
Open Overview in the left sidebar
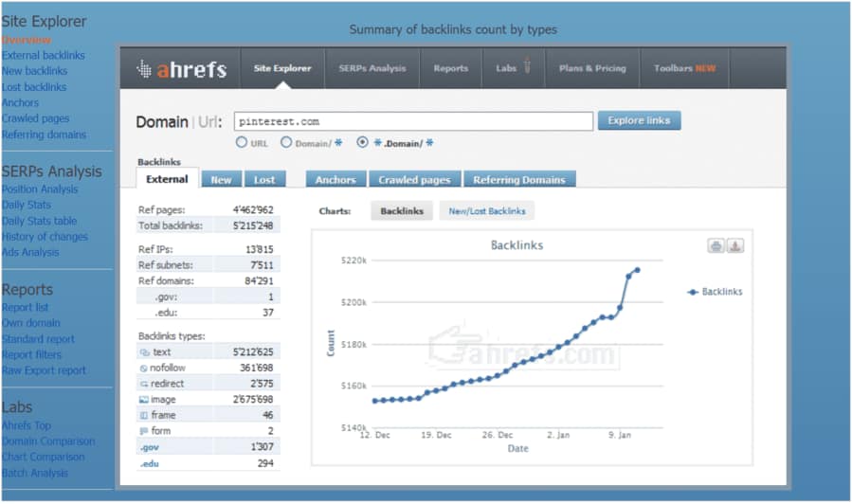pyautogui.click(x=27, y=40)
